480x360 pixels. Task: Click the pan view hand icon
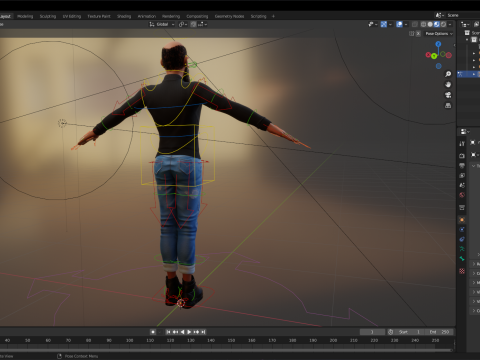[448, 85]
